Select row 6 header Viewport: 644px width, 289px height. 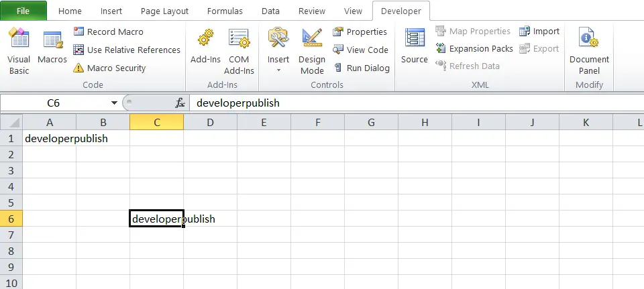tap(11, 219)
